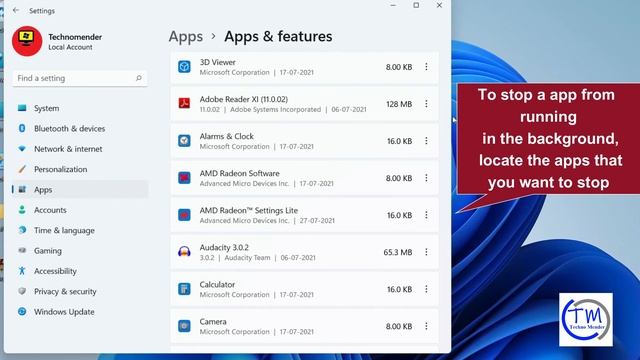Maximize the Settings window
The width and height of the screenshot is (640, 360).
(416, 5)
